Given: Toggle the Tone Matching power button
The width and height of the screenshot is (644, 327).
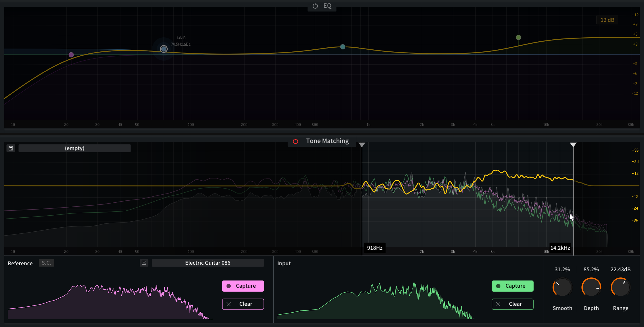Looking at the screenshot, I should [x=295, y=141].
